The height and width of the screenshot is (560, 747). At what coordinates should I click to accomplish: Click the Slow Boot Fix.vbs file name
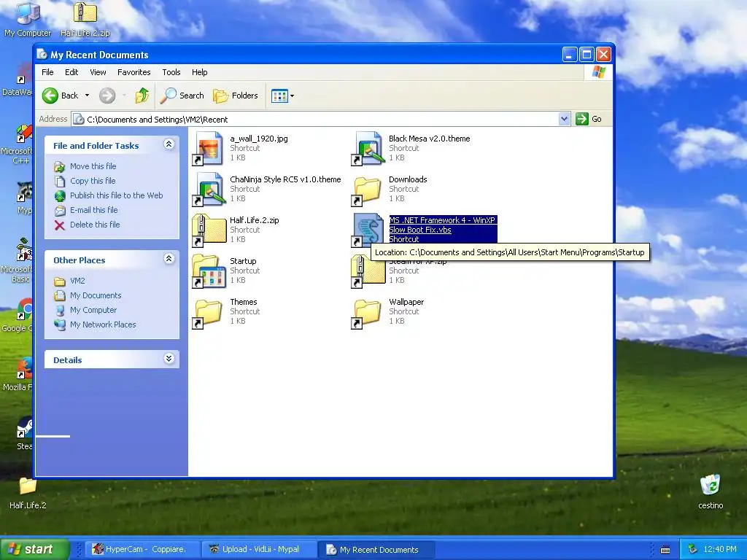pyautogui.click(x=420, y=230)
